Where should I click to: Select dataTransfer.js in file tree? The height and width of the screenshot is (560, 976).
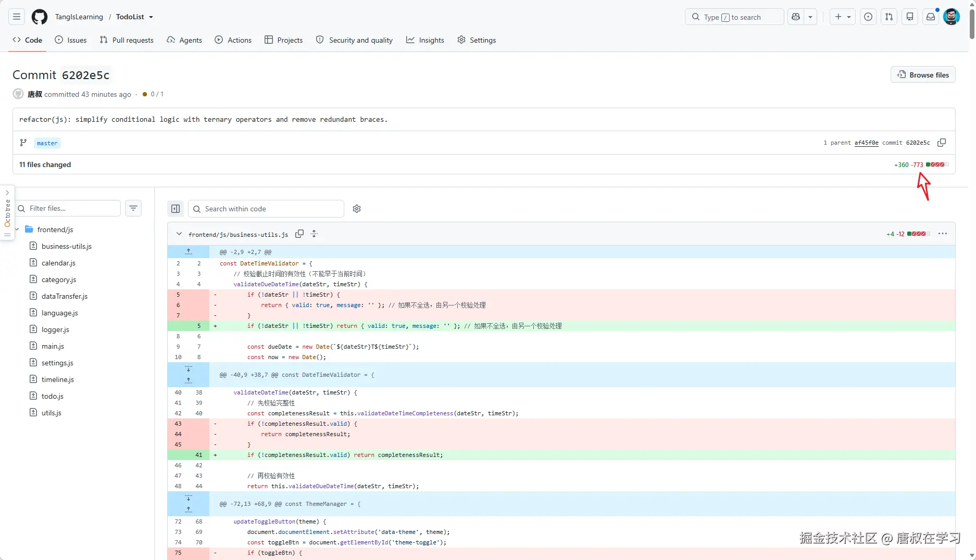click(65, 296)
